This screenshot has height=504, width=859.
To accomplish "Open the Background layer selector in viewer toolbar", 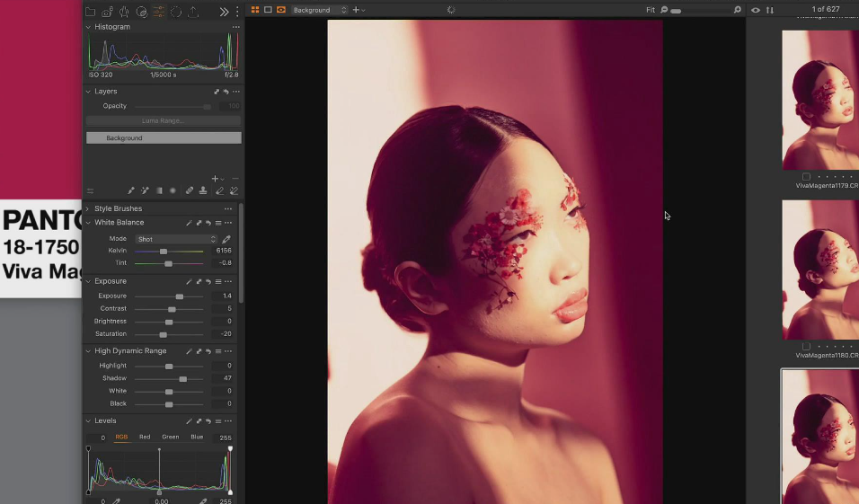I will coord(320,10).
